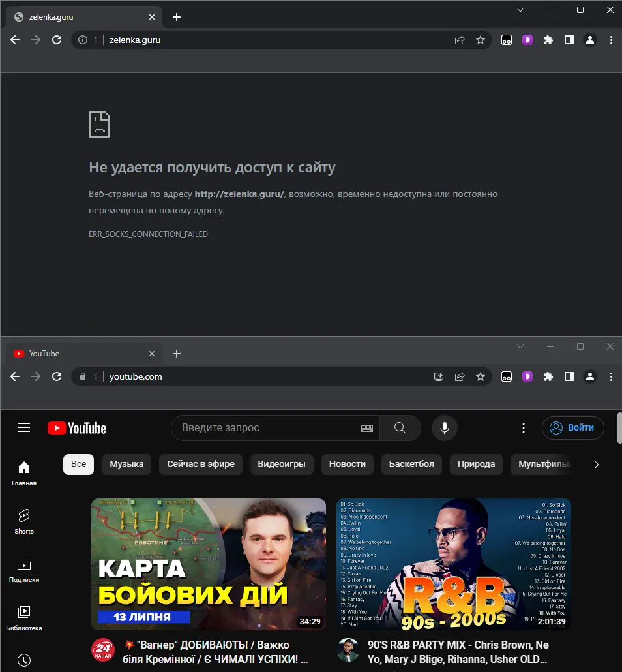Select the Баскетбол filter chip

pyautogui.click(x=411, y=464)
